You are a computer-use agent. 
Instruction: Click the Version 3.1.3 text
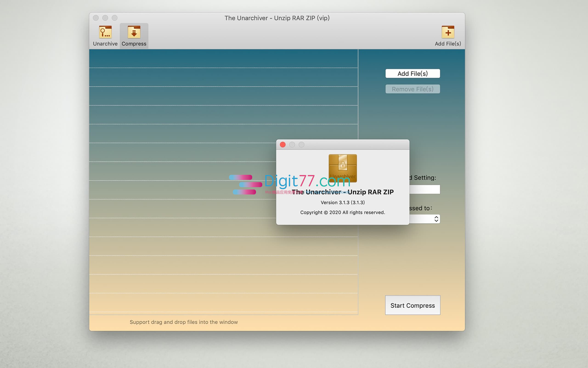[x=342, y=202]
